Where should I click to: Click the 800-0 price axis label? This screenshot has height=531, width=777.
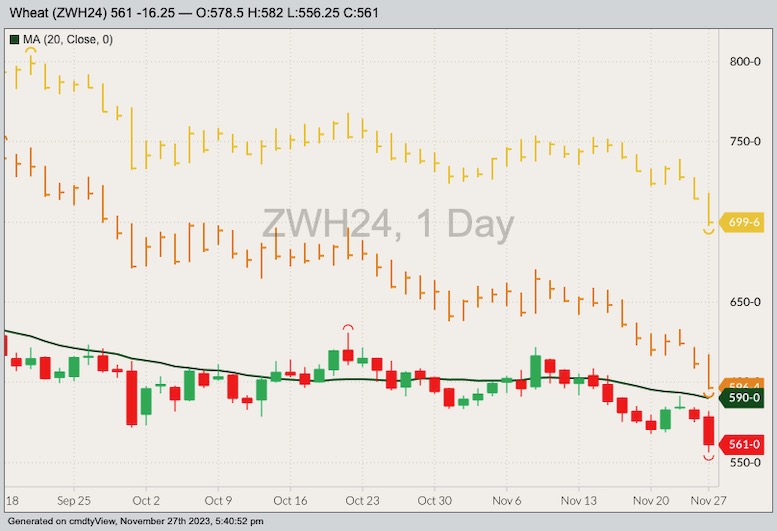[745, 61]
